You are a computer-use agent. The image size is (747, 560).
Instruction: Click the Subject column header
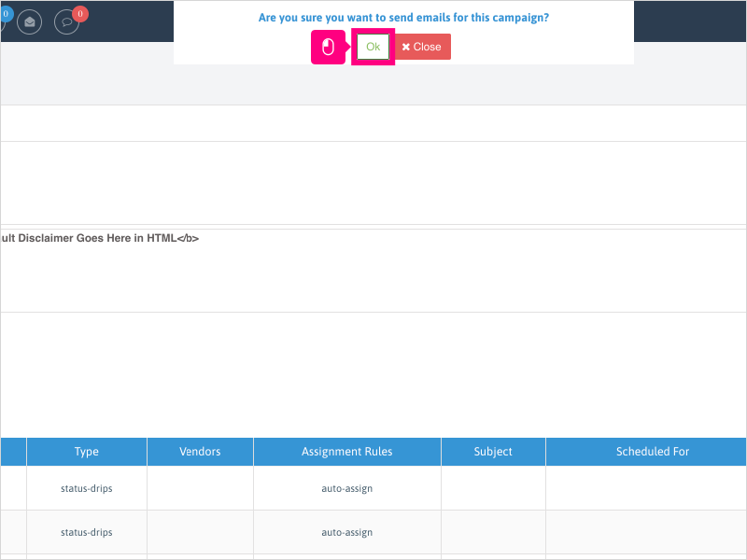click(x=493, y=452)
